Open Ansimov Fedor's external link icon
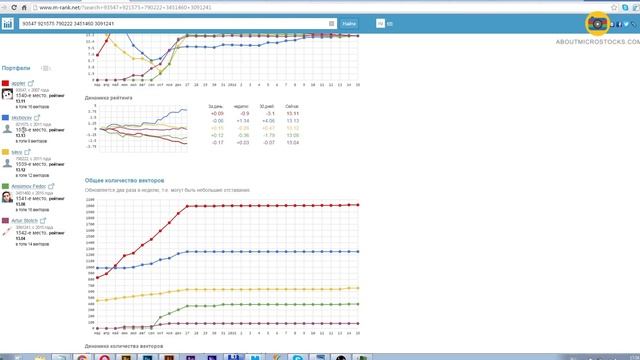Viewport: 640px width, 360px height. [51, 186]
